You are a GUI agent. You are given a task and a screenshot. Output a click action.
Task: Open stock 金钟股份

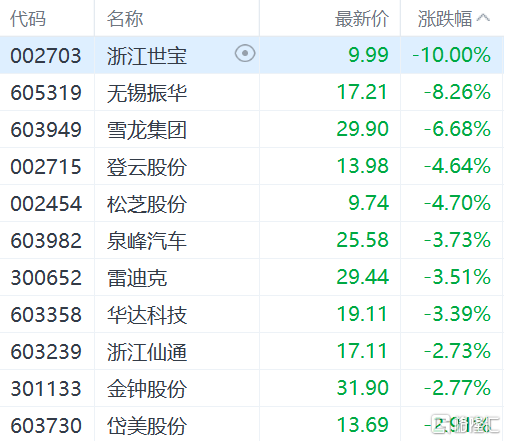pos(147,388)
